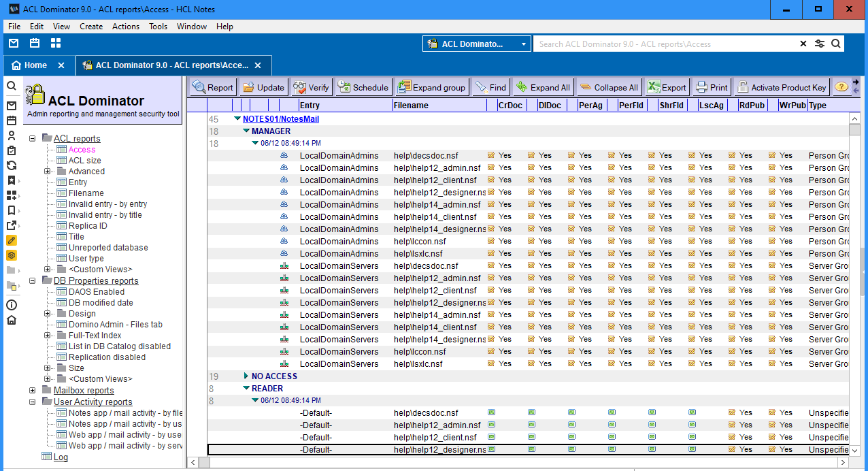The height and width of the screenshot is (471, 868).
Task: Toggle WrPub for LocalDomainServers help\lsxlc.nsf
Action: [x=773, y=363]
